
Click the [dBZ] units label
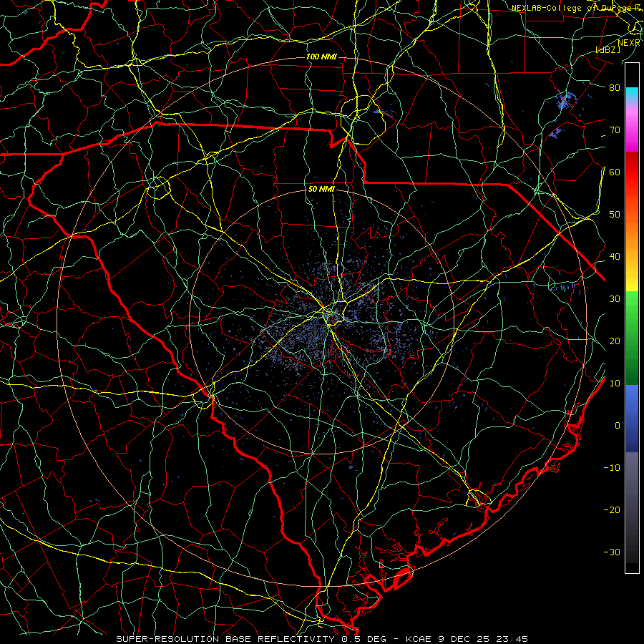(x=608, y=49)
